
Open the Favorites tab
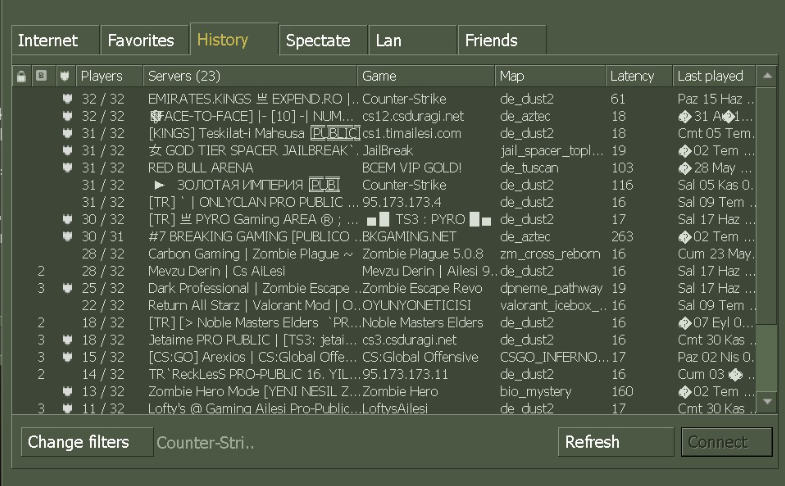click(144, 40)
